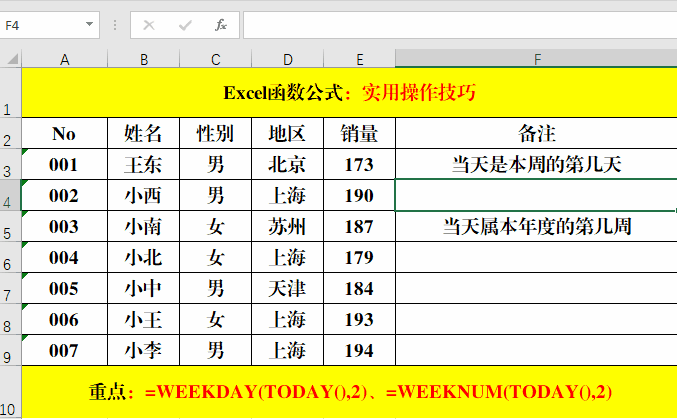Click cell containing '002'

(64, 195)
